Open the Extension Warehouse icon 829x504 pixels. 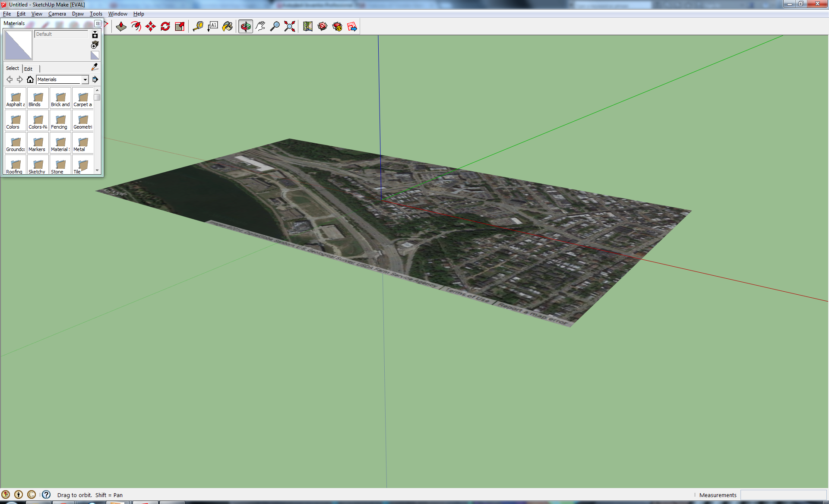pyautogui.click(x=337, y=27)
